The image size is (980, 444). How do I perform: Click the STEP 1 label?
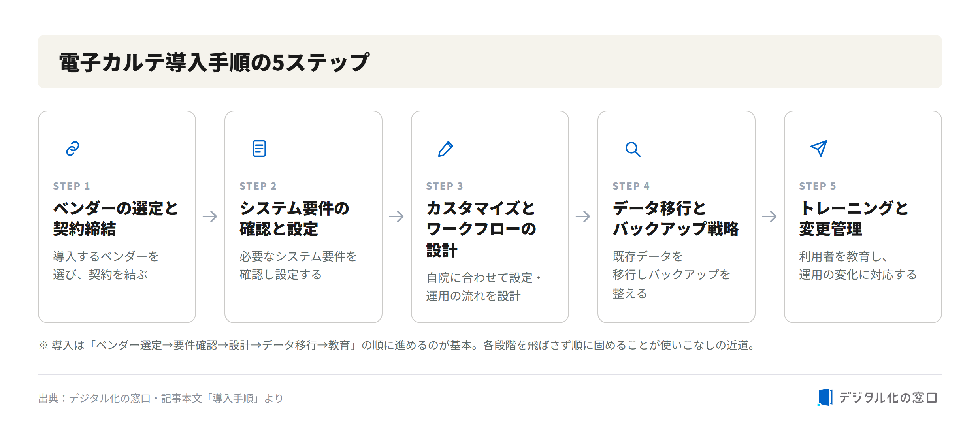click(x=72, y=186)
